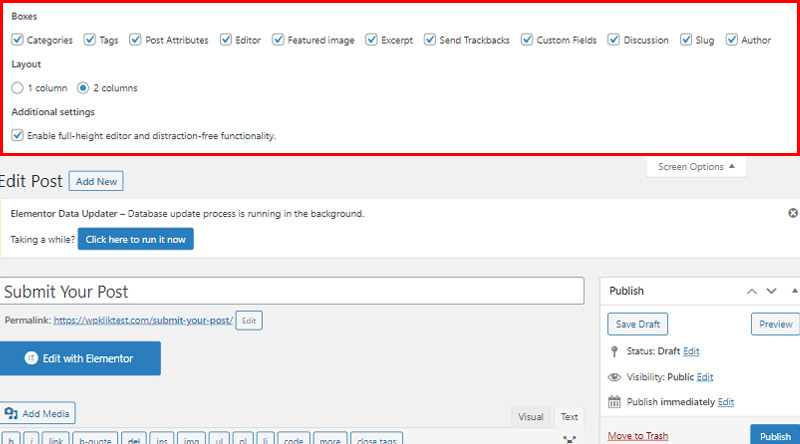Insert a code tag
Screen dimensions: 800x444
293,439
